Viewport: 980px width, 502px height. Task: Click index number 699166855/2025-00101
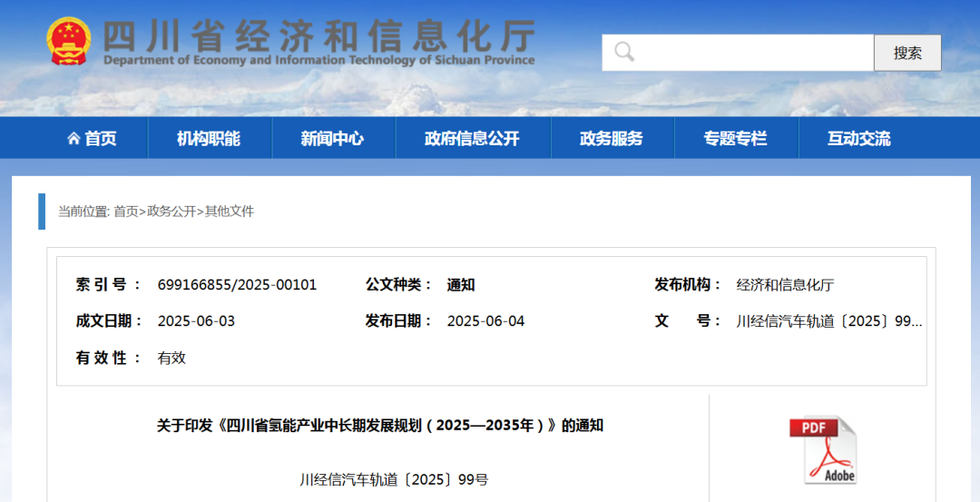point(238,285)
